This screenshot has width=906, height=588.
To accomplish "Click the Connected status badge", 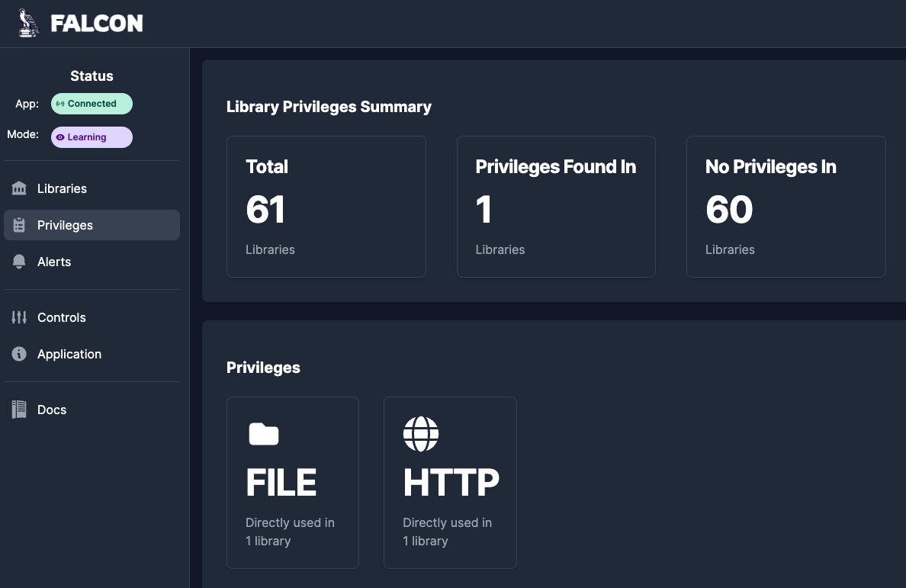I will tap(92, 104).
